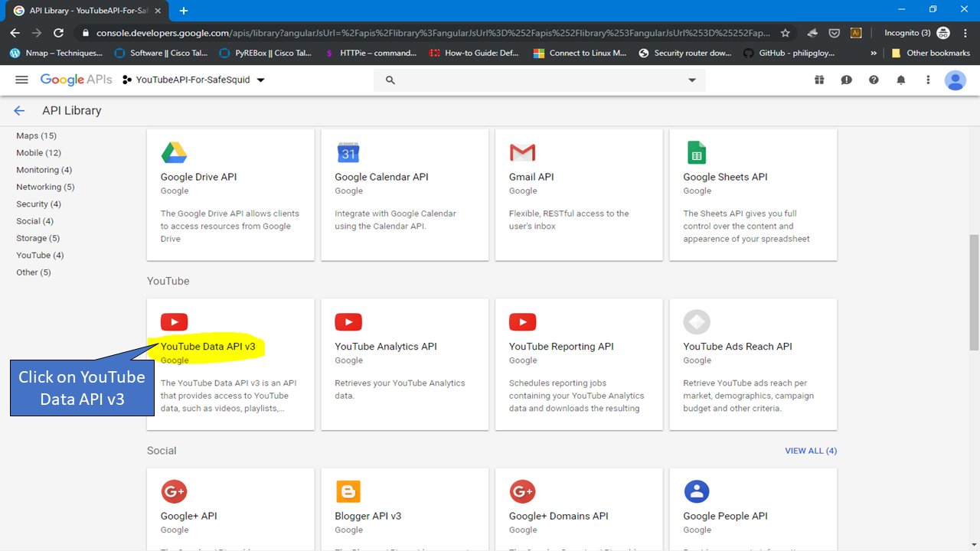
Task: Select the Monitoring (4) category
Action: 44,170
